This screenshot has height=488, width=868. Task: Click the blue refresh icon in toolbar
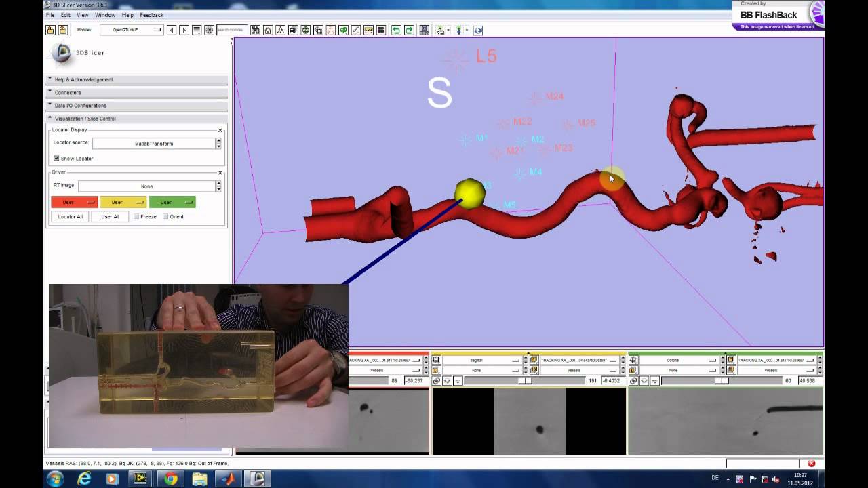tap(478, 30)
